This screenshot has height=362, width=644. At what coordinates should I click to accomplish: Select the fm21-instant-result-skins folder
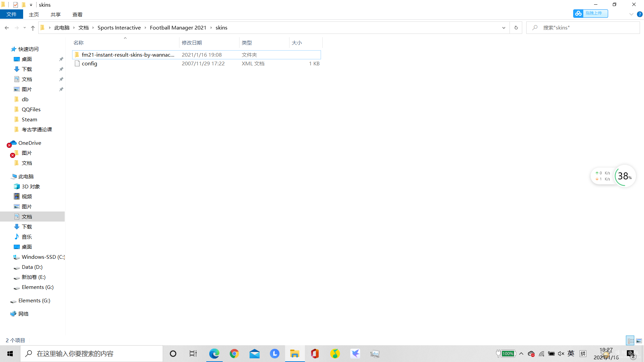[196, 55]
